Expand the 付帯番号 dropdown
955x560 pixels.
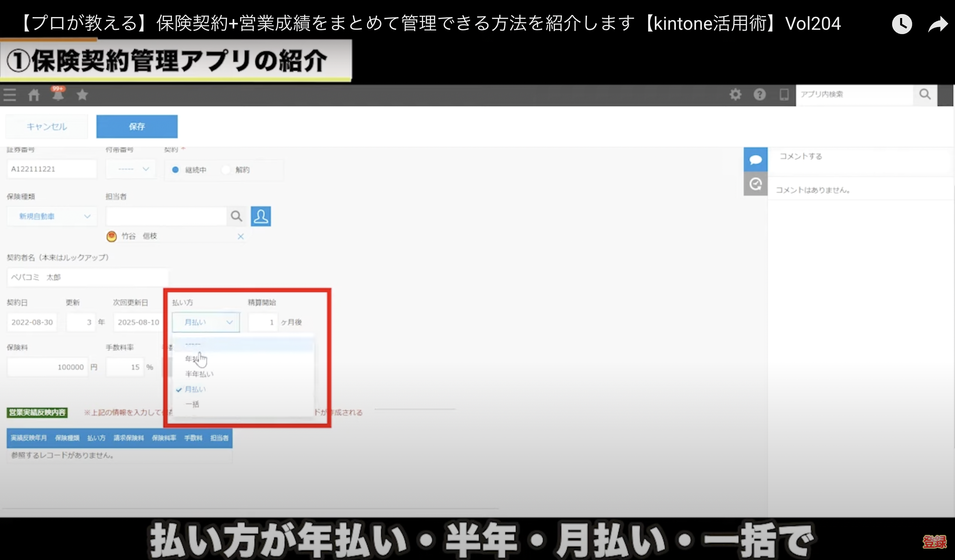point(131,169)
